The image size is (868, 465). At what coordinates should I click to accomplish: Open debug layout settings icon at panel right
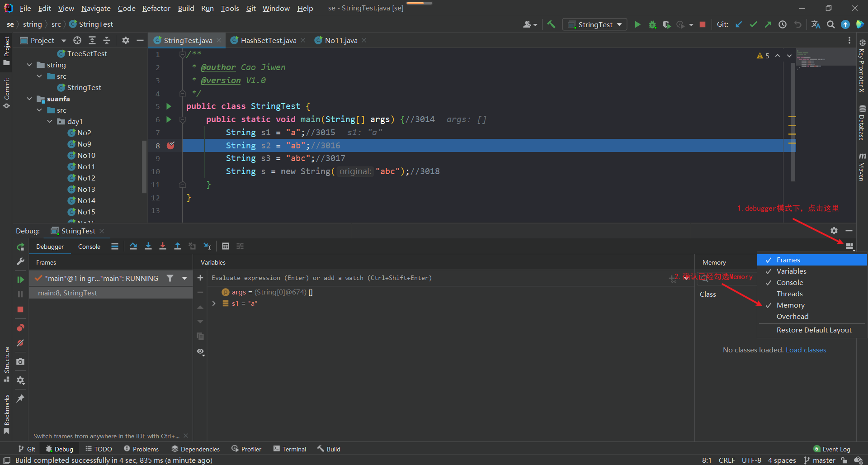tap(849, 247)
